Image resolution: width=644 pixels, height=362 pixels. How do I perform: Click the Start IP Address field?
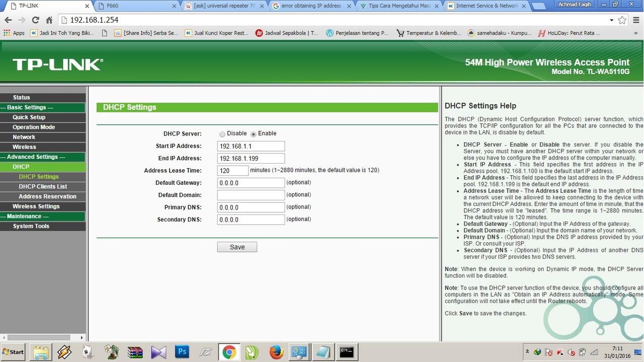[251, 146]
